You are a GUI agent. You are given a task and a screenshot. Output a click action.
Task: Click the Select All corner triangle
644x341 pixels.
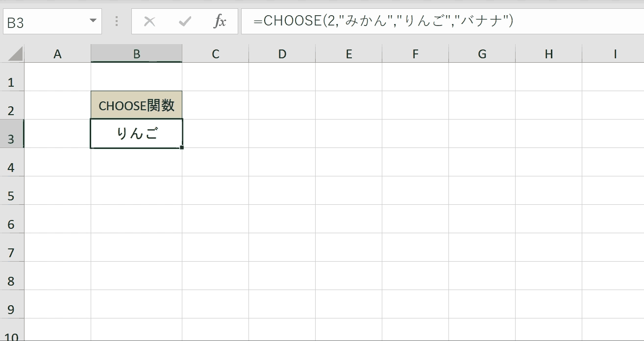coord(15,53)
